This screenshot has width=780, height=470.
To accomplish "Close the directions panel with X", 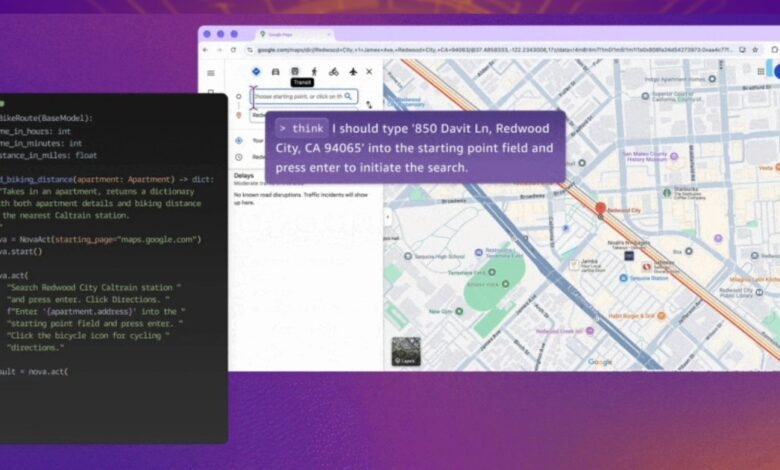I will (369, 71).
